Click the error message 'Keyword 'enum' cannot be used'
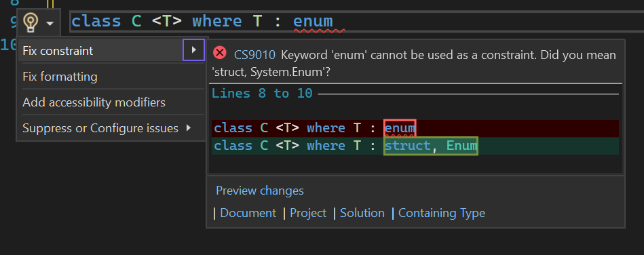The height and width of the screenshot is (255, 644). coord(414,63)
